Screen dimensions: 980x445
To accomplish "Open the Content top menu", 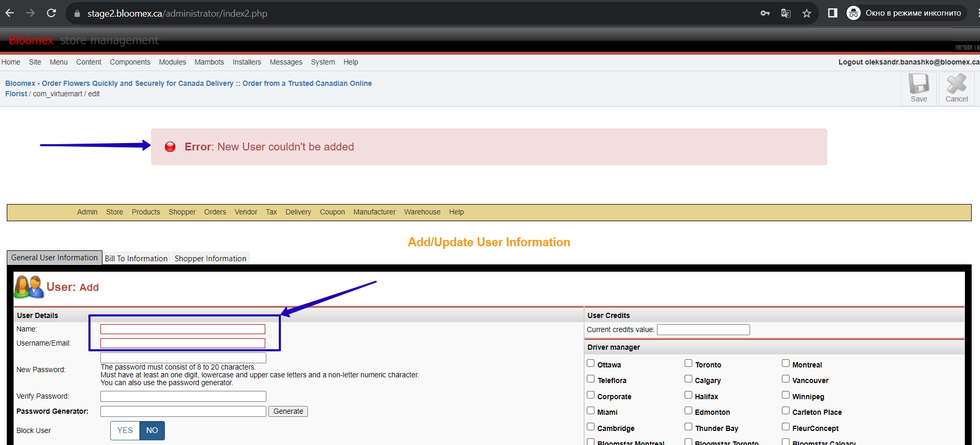I will click(x=89, y=62).
